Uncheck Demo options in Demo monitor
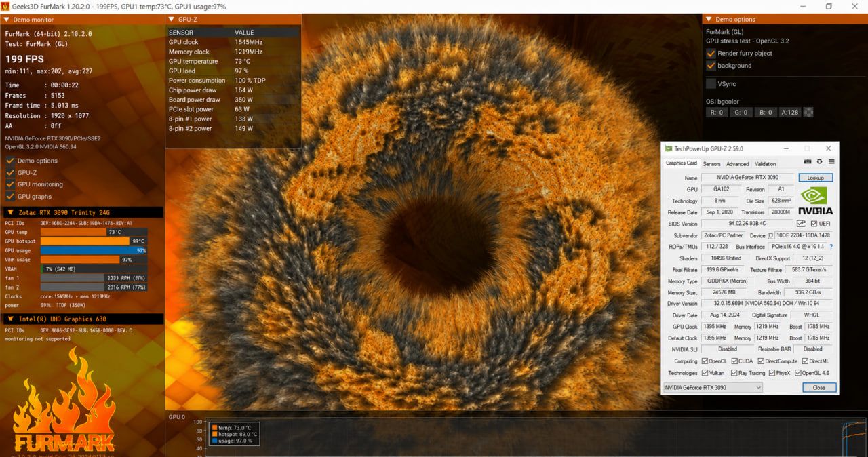 (10, 161)
